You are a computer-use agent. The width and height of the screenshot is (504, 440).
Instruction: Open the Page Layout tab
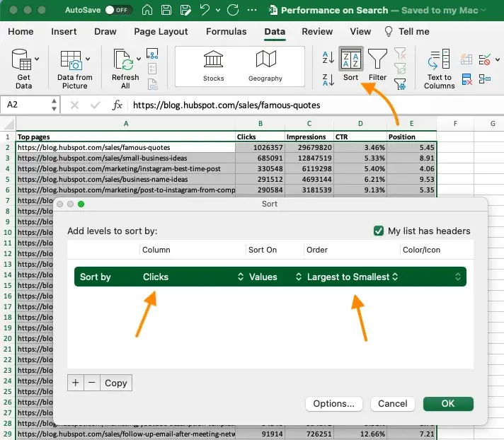point(160,32)
